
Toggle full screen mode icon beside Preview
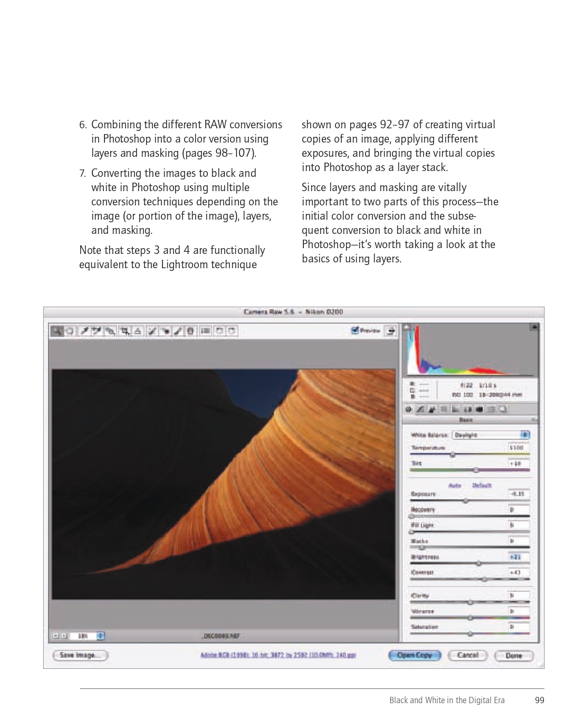tap(390, 331)
